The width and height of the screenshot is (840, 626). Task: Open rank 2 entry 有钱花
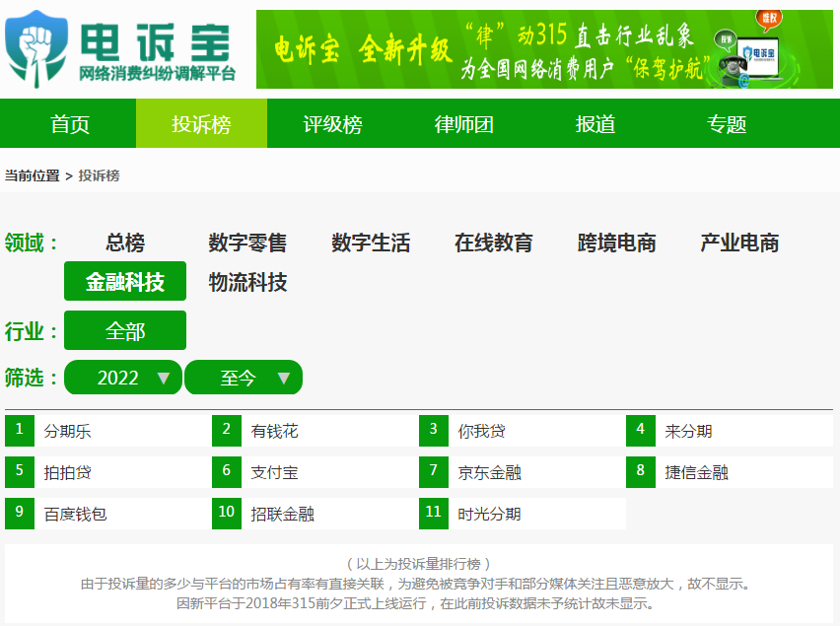315,431
